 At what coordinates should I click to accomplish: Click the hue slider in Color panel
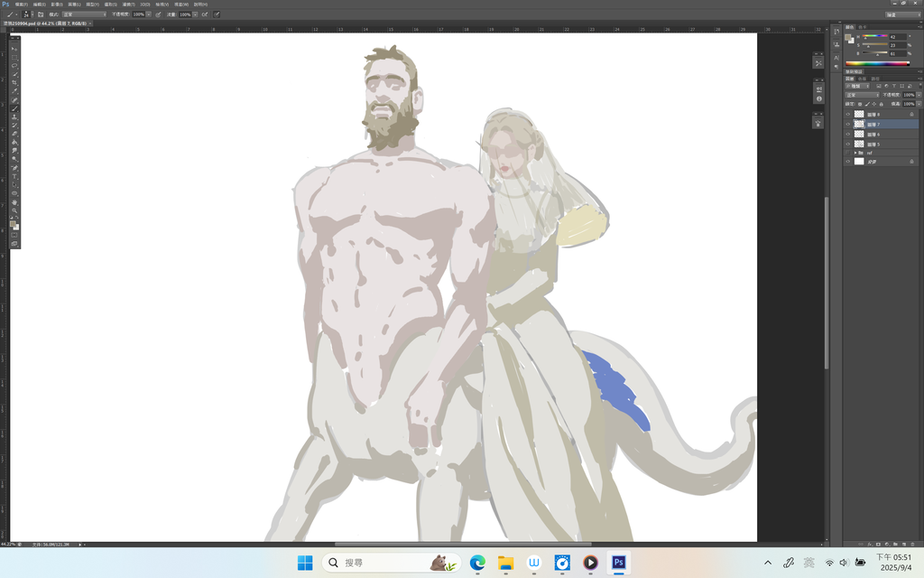tap(875, 36)
